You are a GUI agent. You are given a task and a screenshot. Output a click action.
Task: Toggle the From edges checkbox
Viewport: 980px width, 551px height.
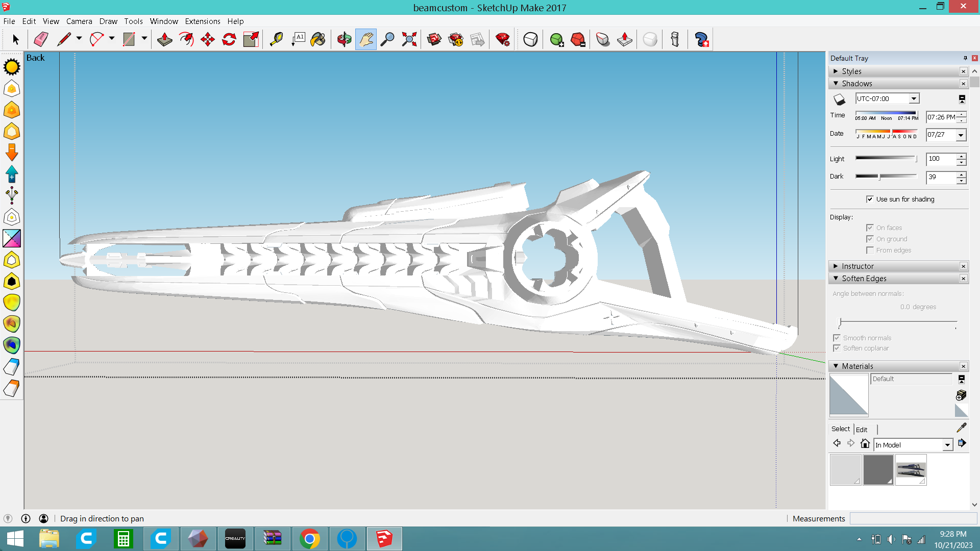point(870,250)
